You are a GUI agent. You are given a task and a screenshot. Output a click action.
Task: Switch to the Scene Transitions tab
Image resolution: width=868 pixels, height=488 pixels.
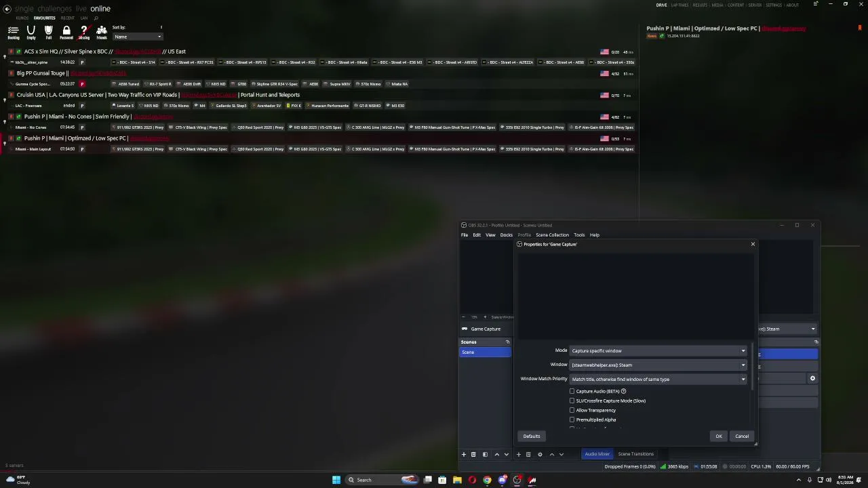point(636,454)
